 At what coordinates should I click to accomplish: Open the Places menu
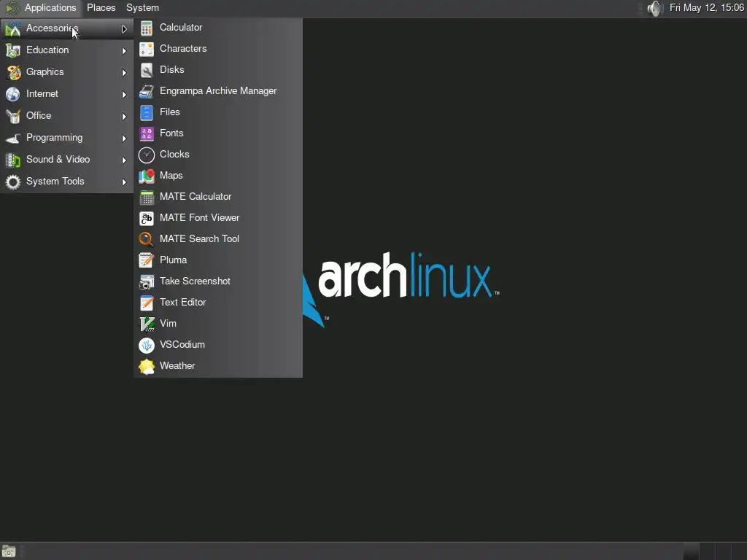(x=101, y=8)
